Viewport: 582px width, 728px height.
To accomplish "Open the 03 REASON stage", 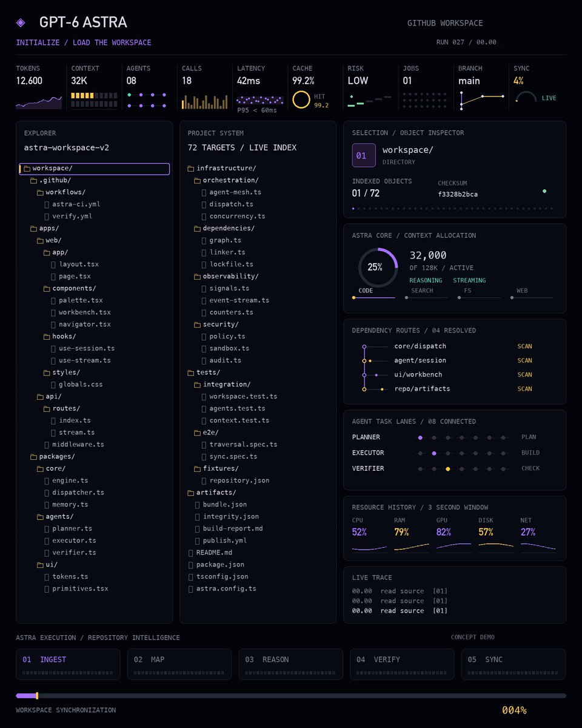I will tap(290, 664).
